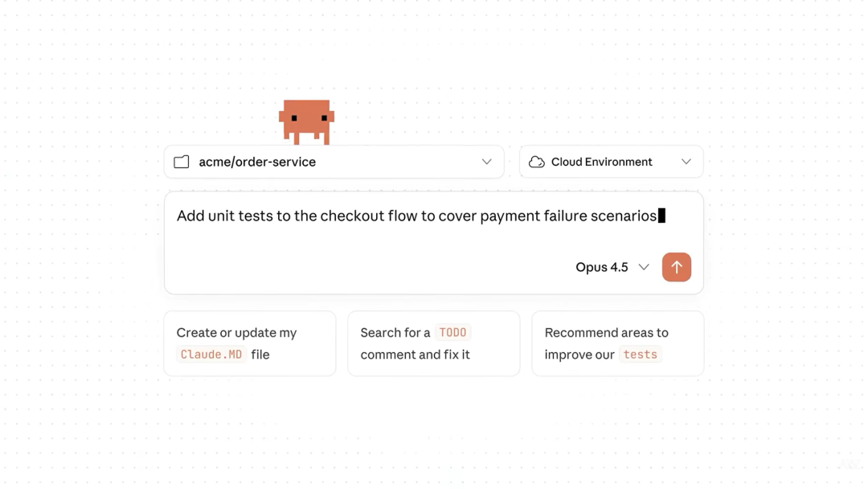This screenshot has width=868, height=489.
Task: Click the TODO code tag
Action: [x=452, y=332]
